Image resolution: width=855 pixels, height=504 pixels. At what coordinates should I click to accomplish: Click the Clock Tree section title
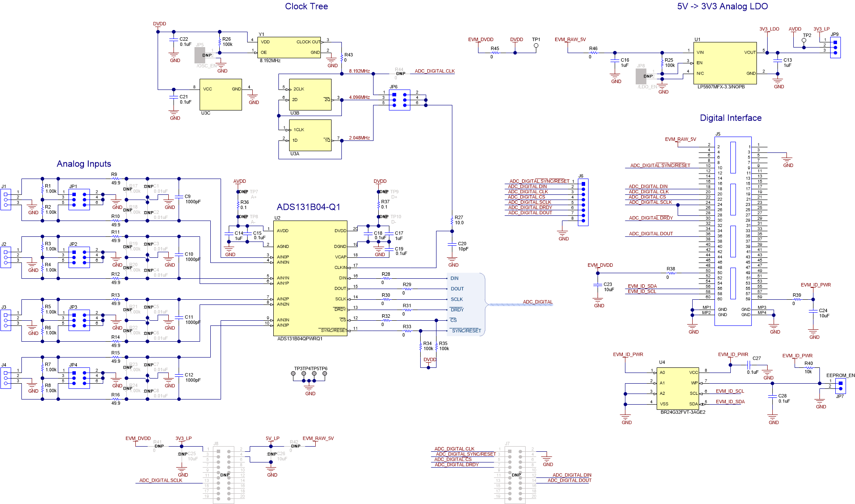pyautogui.click(x=306, y=6)
